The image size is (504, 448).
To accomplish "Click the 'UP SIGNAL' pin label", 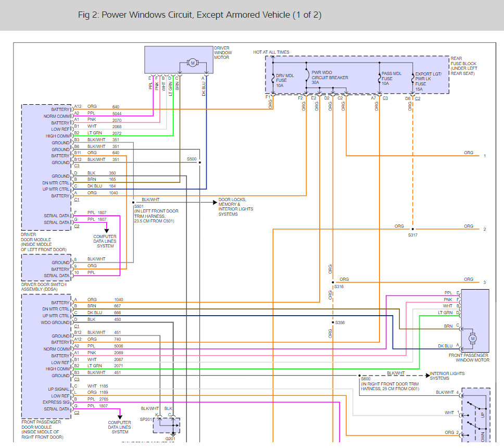I will pos(59,389).
